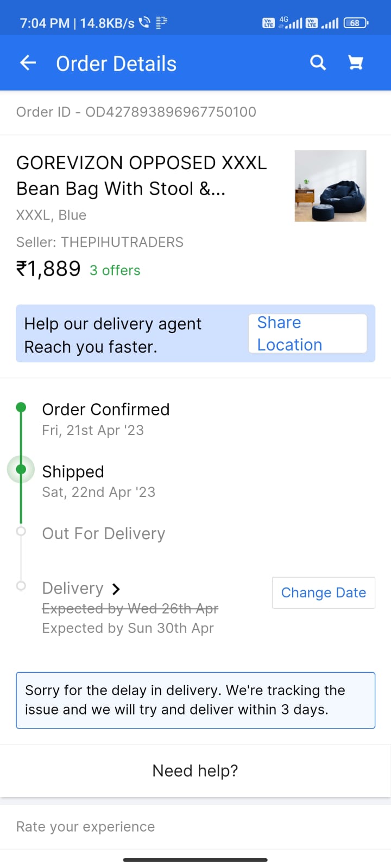Tap the back arrow icon

tap(28, 63)
